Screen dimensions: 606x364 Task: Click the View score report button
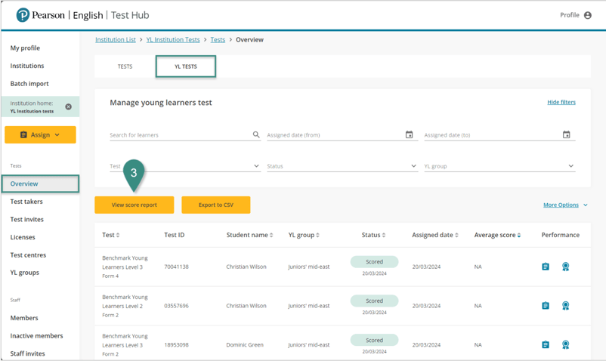(x=134, y=205)
